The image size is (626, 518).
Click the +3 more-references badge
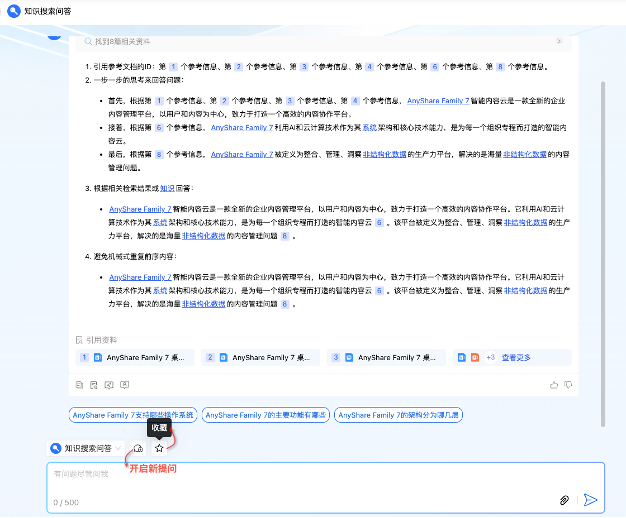490,357
